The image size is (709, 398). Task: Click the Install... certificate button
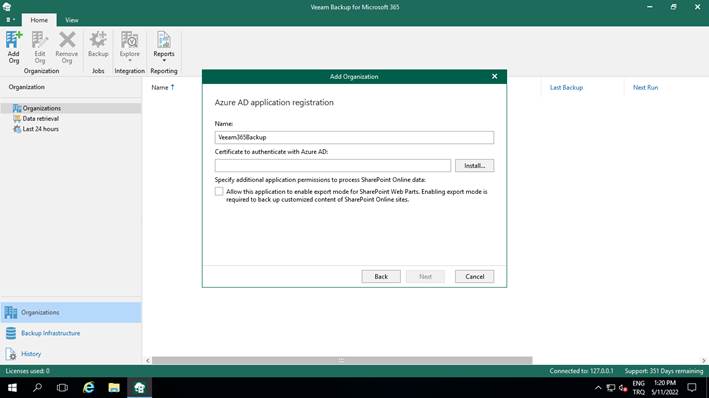click(474, 166)
